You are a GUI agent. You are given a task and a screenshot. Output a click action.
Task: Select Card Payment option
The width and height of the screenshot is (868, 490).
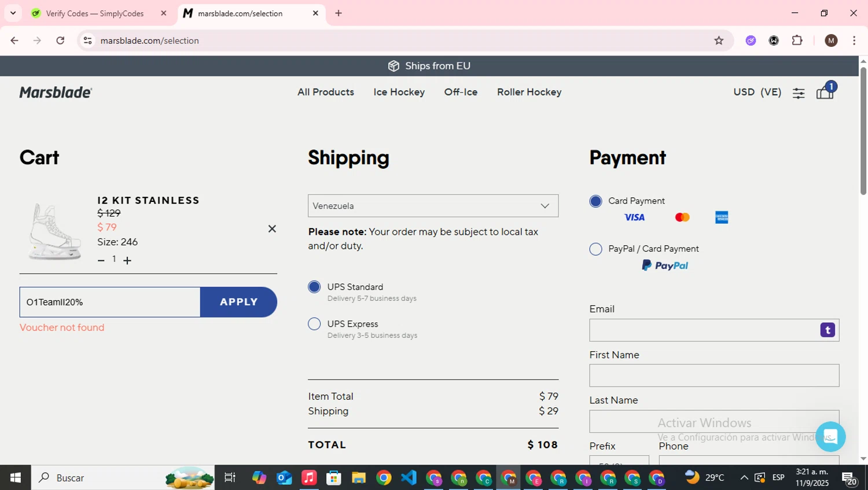[595, 201]
